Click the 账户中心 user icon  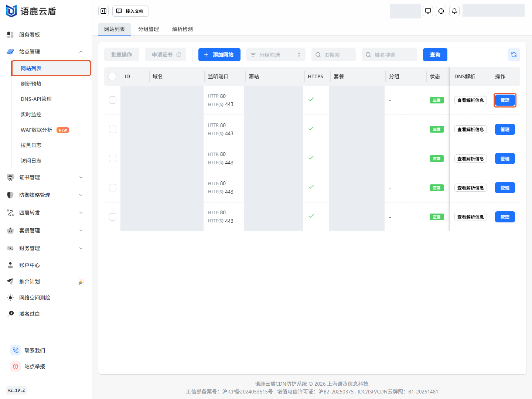point(10,265)
